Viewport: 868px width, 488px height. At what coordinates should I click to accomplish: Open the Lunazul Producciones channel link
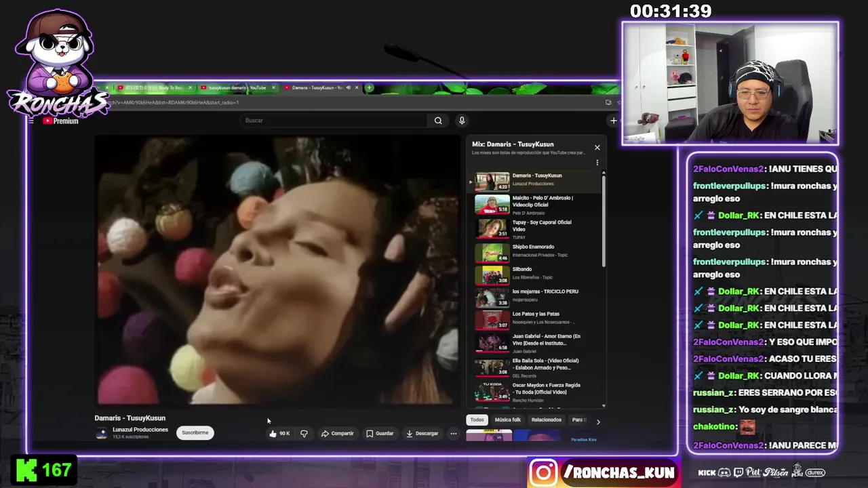[x=140, y=430]
